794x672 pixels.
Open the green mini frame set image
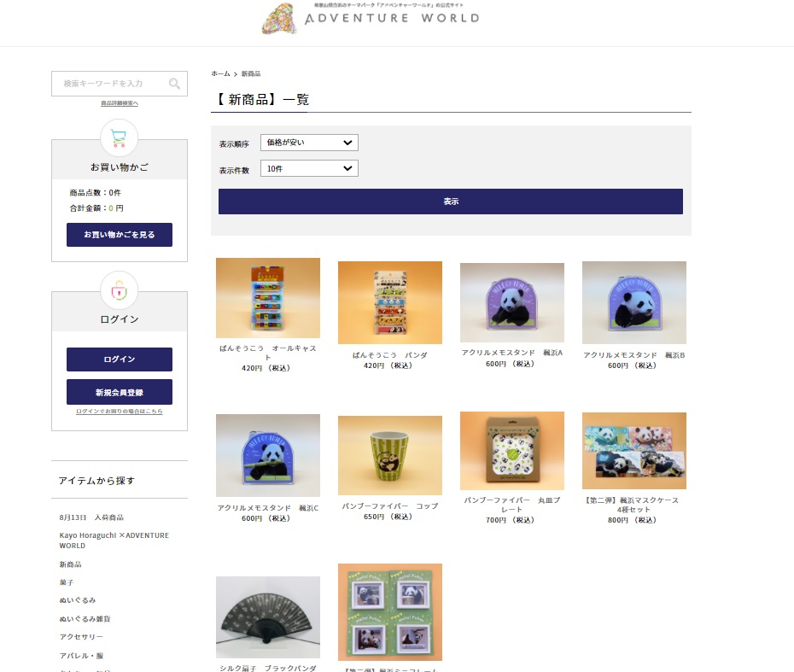(x=390, y=611)
